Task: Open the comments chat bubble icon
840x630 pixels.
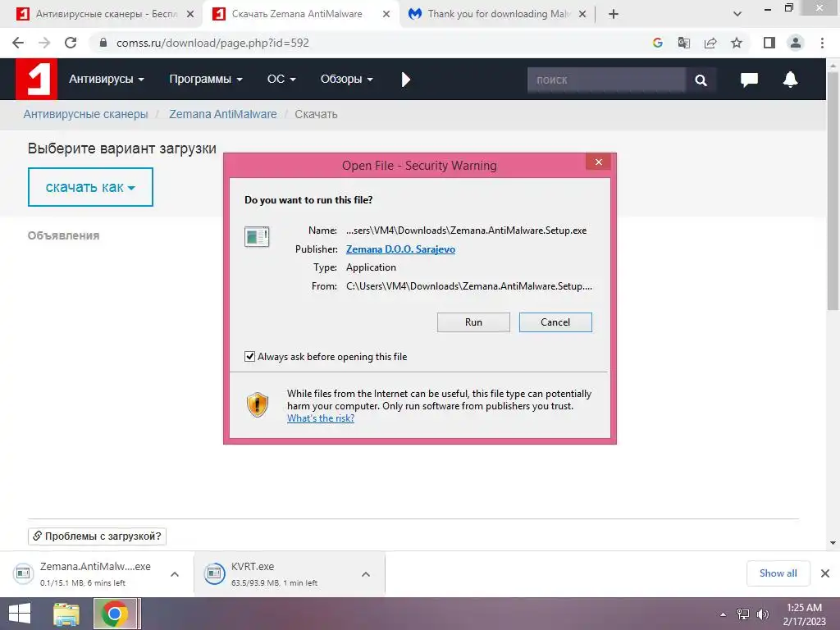Action: [749, 80]
